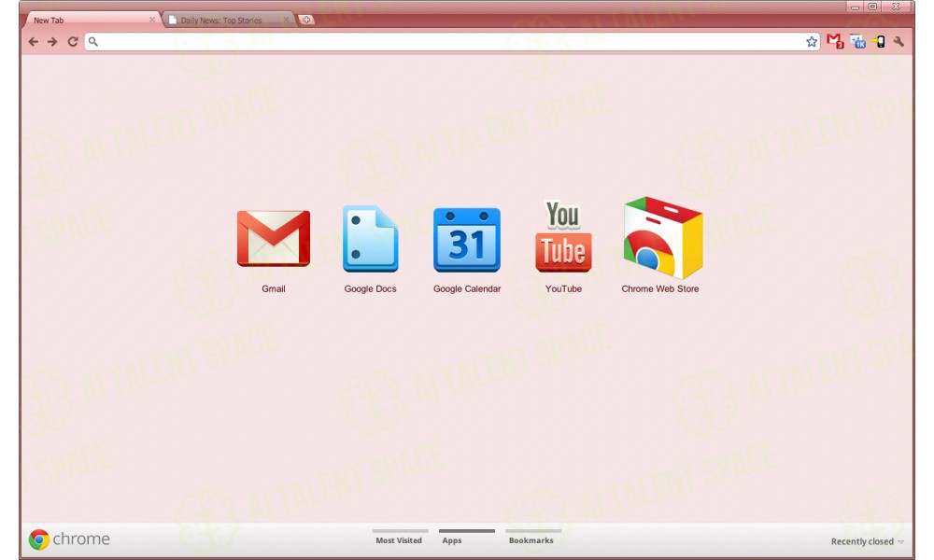Go back with the back arrow

34,42
